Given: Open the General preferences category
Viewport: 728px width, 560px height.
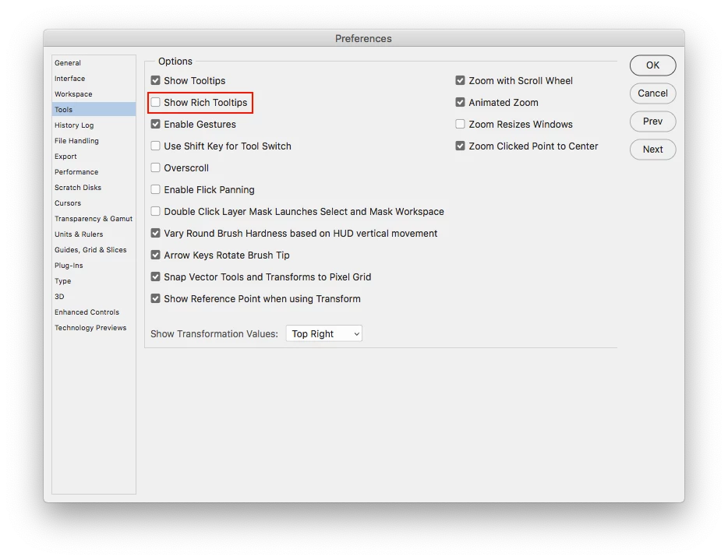Looking at the screenshot, I should coord(94,62).
